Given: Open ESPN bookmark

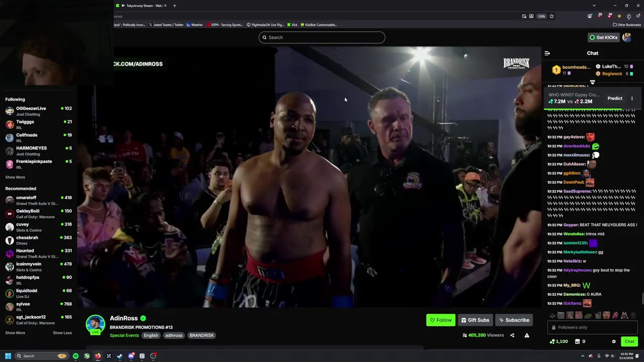Looking at the screenshot, I should (225, 25).
